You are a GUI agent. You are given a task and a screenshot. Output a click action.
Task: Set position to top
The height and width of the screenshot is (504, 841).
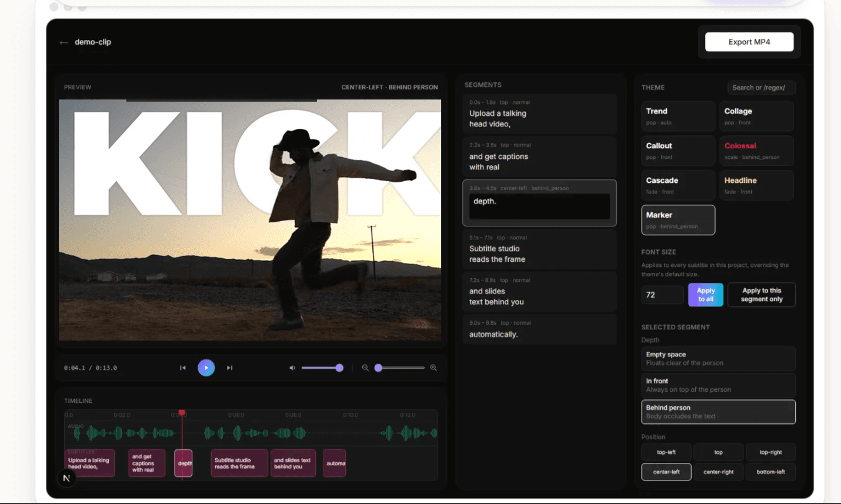coord(718,452)
